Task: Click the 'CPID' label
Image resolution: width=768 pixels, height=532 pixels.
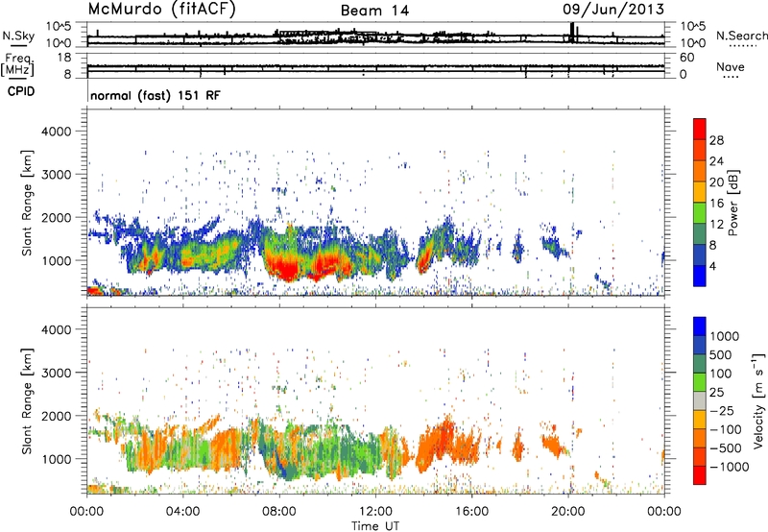Action: pyautogui.click(x=21, y=91)
